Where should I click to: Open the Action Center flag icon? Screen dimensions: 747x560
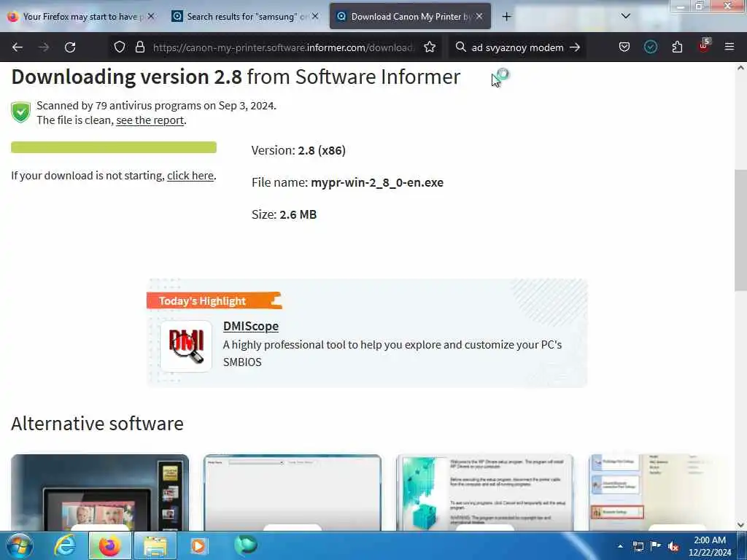[656, 545]
